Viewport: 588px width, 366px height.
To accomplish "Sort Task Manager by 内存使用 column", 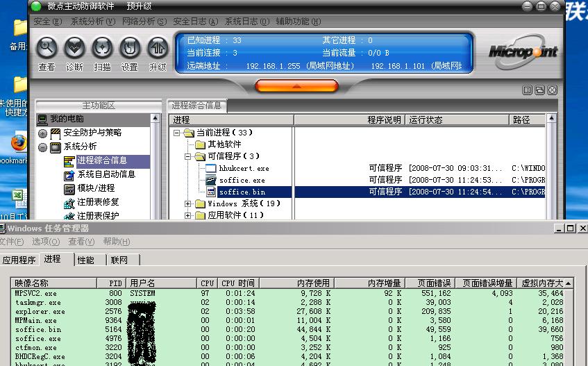I will click(296, 283).
